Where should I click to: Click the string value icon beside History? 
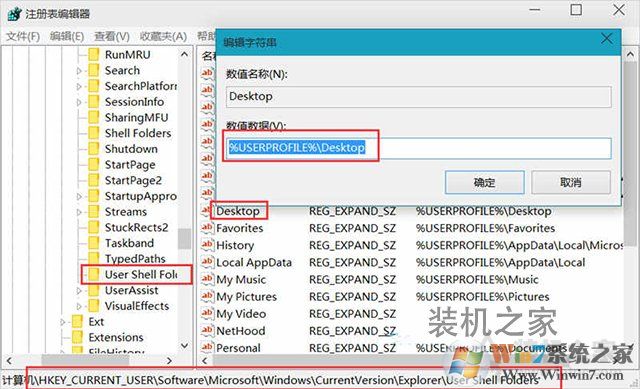click(207, 245)
